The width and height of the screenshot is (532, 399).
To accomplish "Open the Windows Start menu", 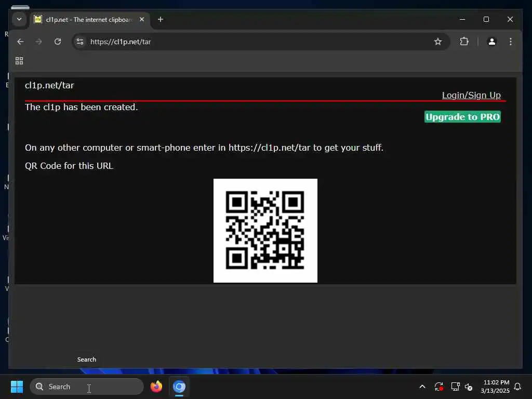I will tap(17, 387).
